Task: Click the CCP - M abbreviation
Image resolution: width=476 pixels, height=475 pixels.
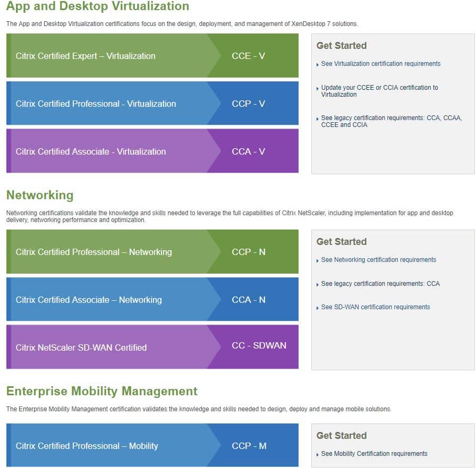Action: (x=249, y=446)
